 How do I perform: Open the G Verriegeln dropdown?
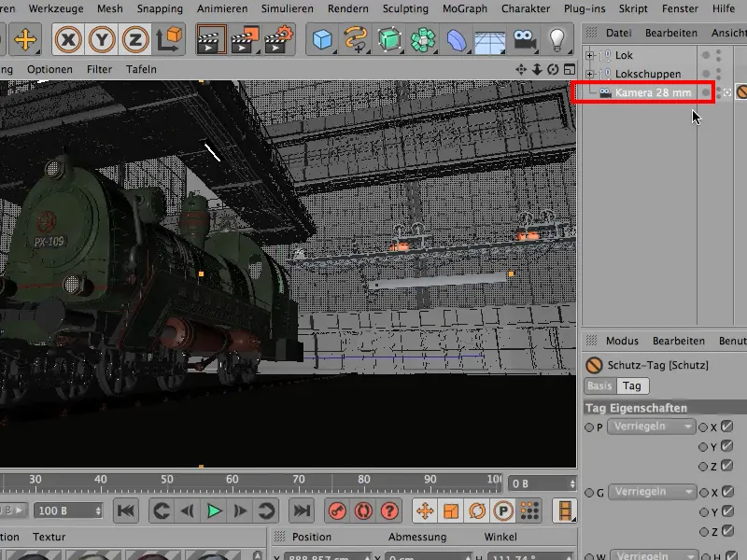point(651,492)
